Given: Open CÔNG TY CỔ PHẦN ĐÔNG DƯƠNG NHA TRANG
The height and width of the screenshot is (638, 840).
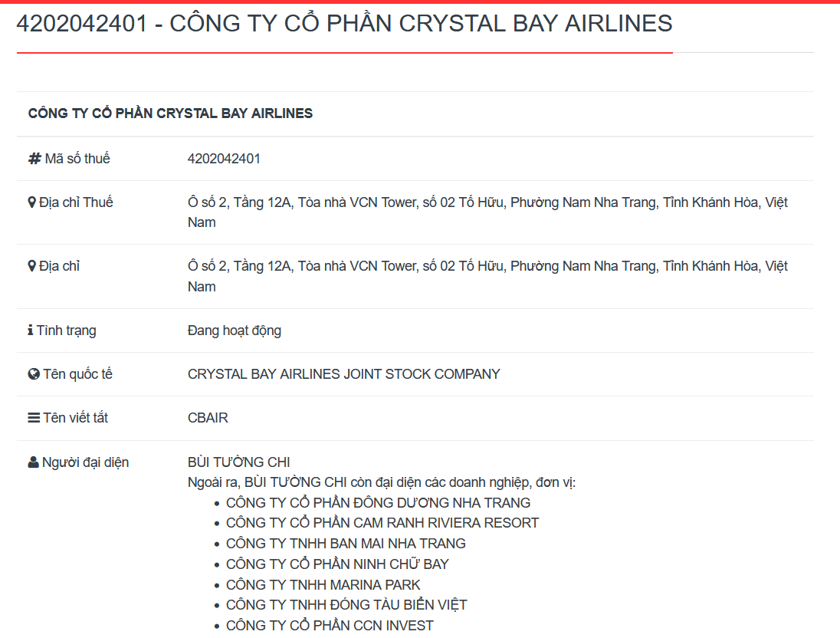Looking at the screenshot, I should click(378, 503).
